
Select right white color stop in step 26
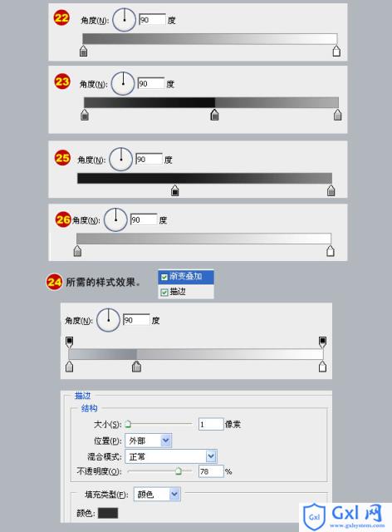(331, 251)
